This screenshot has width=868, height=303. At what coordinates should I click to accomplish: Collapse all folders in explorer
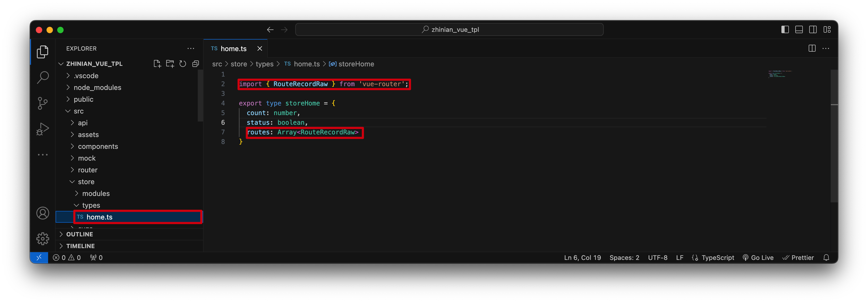[195, 64]
